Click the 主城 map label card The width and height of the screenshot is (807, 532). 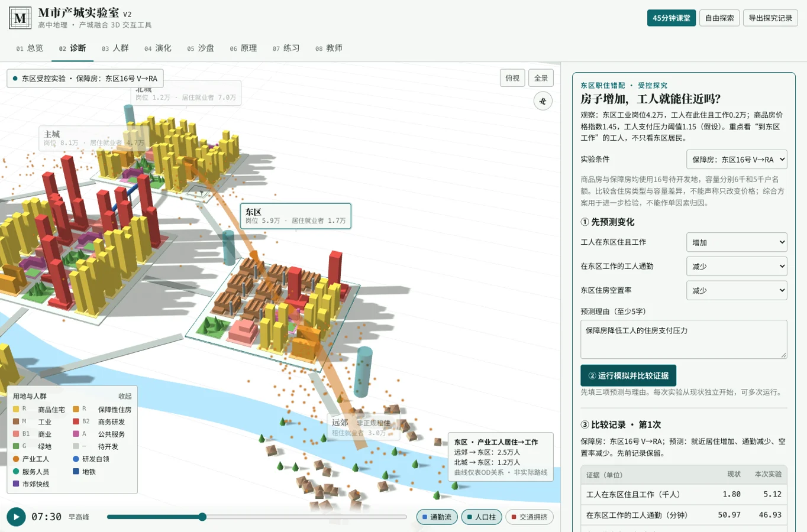click(x=93, y=138)
